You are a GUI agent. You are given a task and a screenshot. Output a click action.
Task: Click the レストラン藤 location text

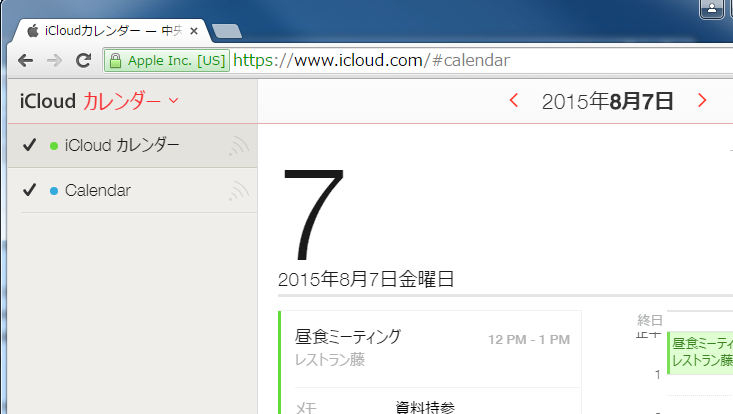click(x=330, y=360)
